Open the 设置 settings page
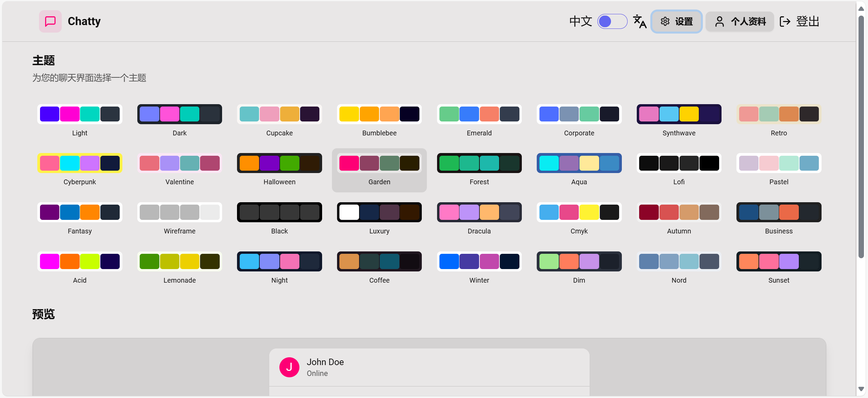Image resolution: width=868 pixels, height=398 pixels. coord(684,21)
